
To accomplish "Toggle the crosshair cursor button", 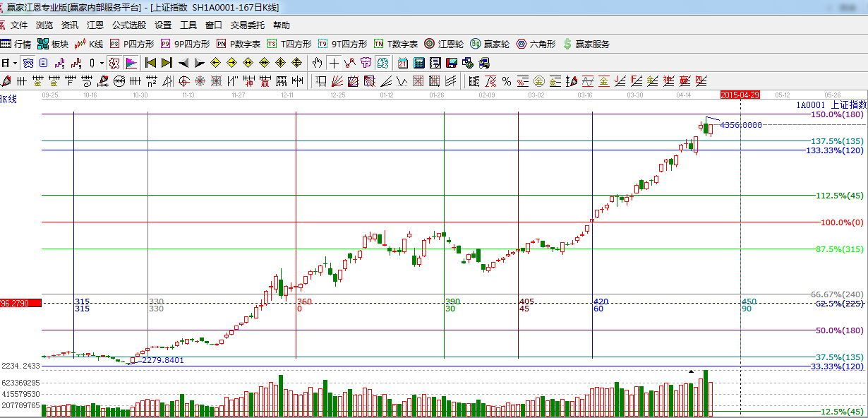I will (x=334, y=63).
